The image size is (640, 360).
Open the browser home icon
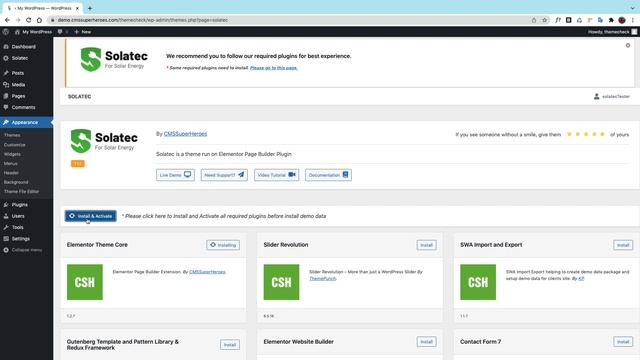(39, 20)
